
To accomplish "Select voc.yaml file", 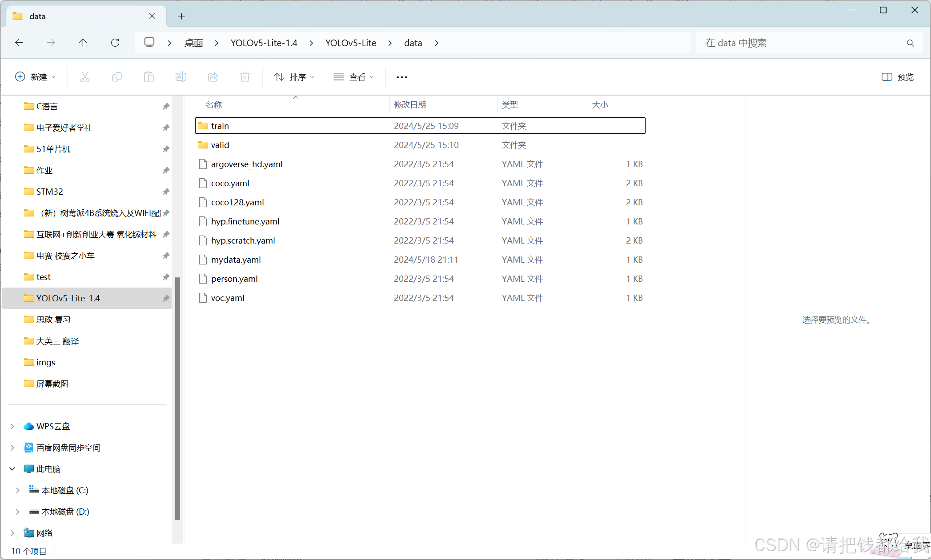I will [420, 298].
